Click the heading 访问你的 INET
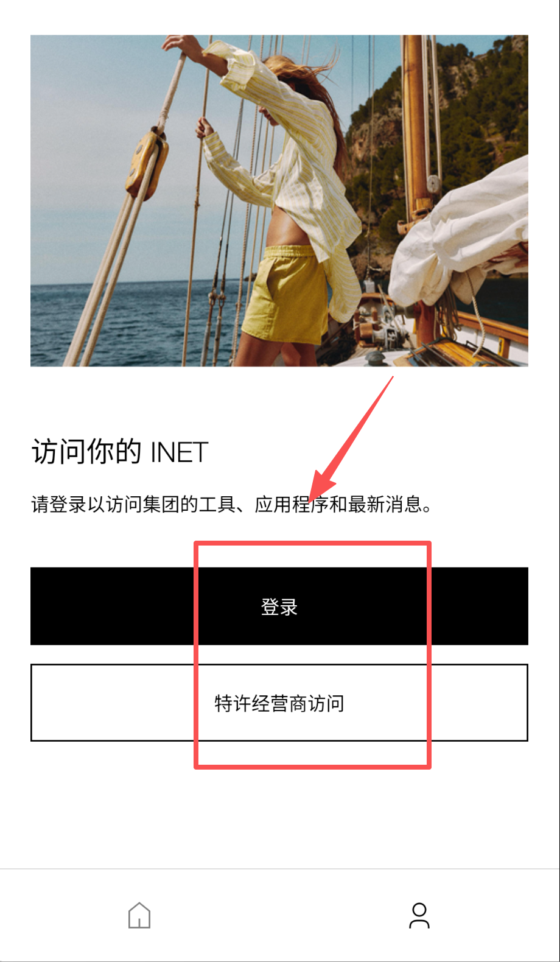Viewport: 560px width, 962px height. [x=120, y=452]
